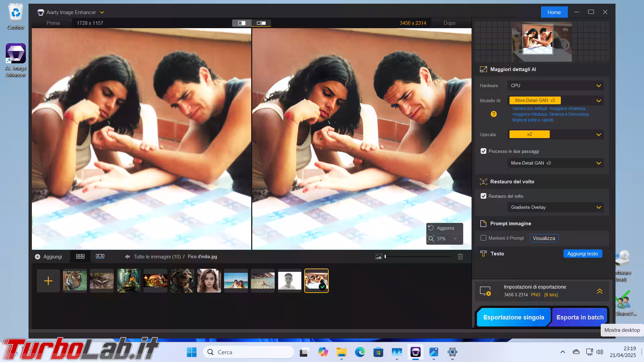Viewport: 644px width, 362px height.
Task: Open the Hardware CPU dropdown
Action: 555,86
